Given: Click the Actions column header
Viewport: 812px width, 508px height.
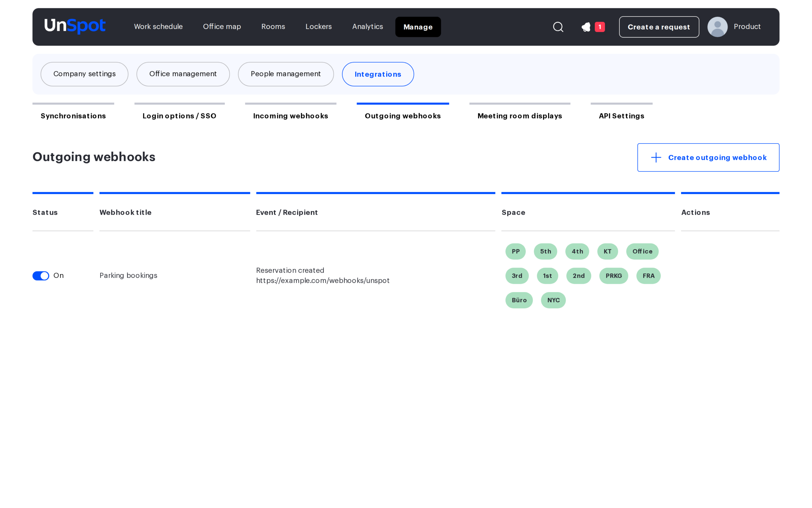Looking at the screenshot, I should [695, 212].
